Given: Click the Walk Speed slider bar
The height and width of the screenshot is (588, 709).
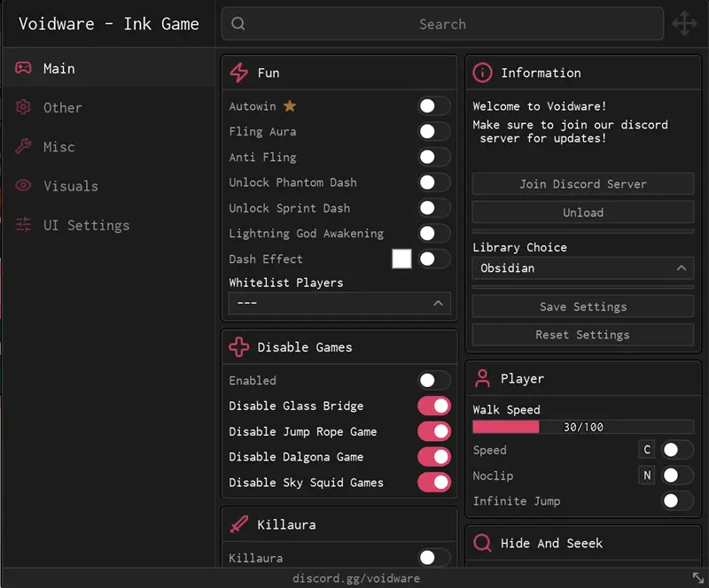Looking at the screenshot, I should coord(583,427).
